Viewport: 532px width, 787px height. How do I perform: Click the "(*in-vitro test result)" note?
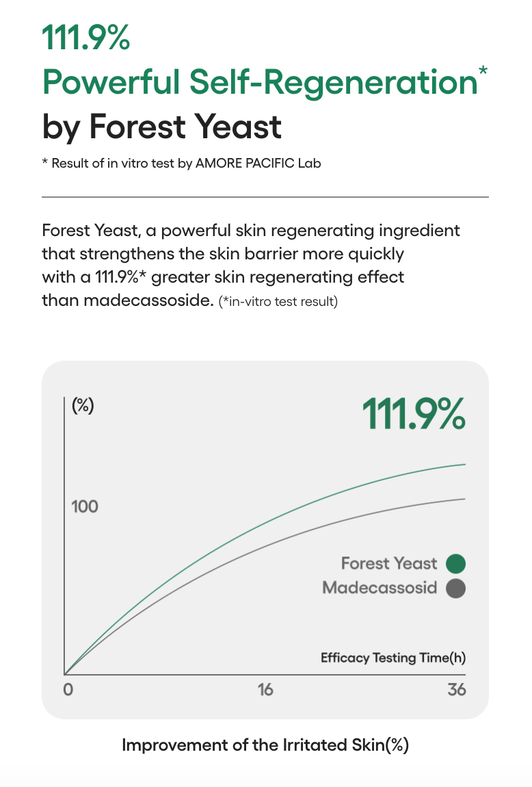tap(278, 302)
